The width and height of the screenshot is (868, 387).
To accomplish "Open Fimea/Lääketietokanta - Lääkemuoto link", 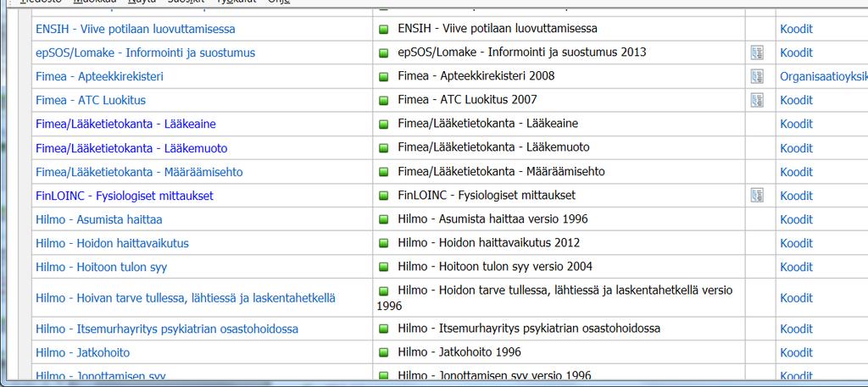I will [x=131, y=148].
